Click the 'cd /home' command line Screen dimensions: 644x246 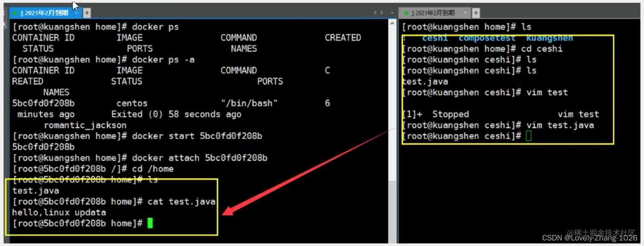pos(93,169)
